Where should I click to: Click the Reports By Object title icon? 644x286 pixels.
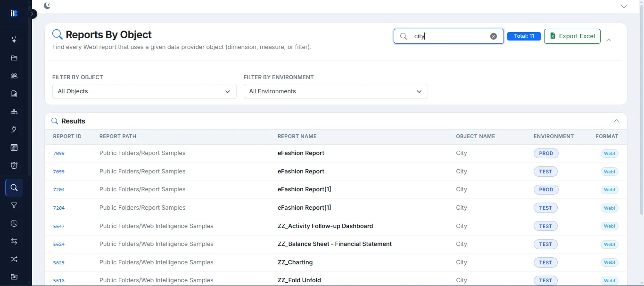pyautogui.click(x=58, y=34)
